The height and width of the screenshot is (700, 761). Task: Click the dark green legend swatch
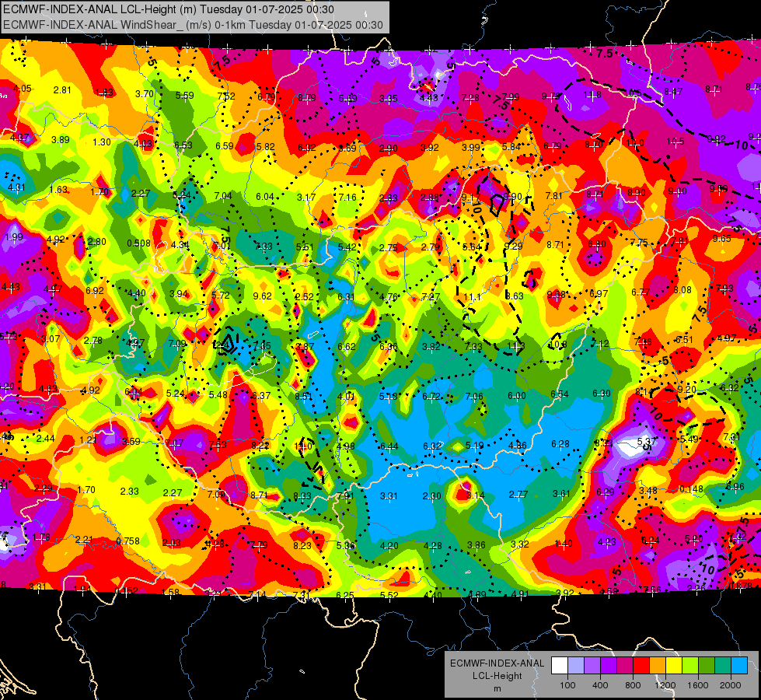point(706,666)
